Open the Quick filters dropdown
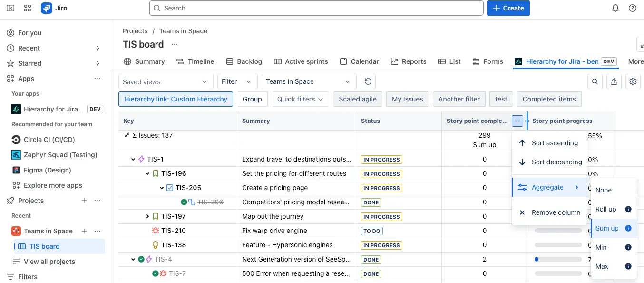This screenshot has height=283, width=644. click(x=300, y=99)
